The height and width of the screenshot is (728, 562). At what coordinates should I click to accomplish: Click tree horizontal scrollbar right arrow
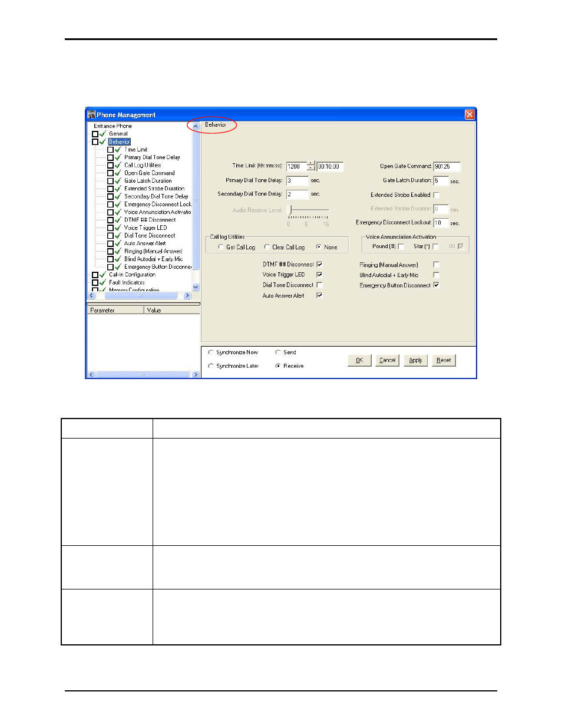tap(187, 296)
